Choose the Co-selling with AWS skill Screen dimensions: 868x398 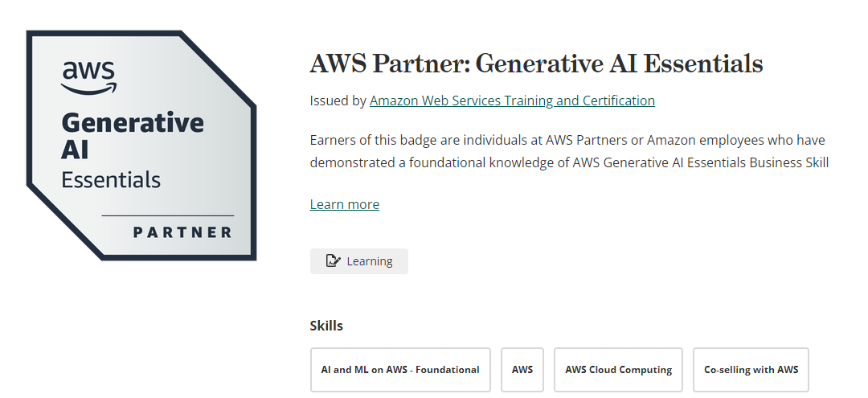(751, 370)
